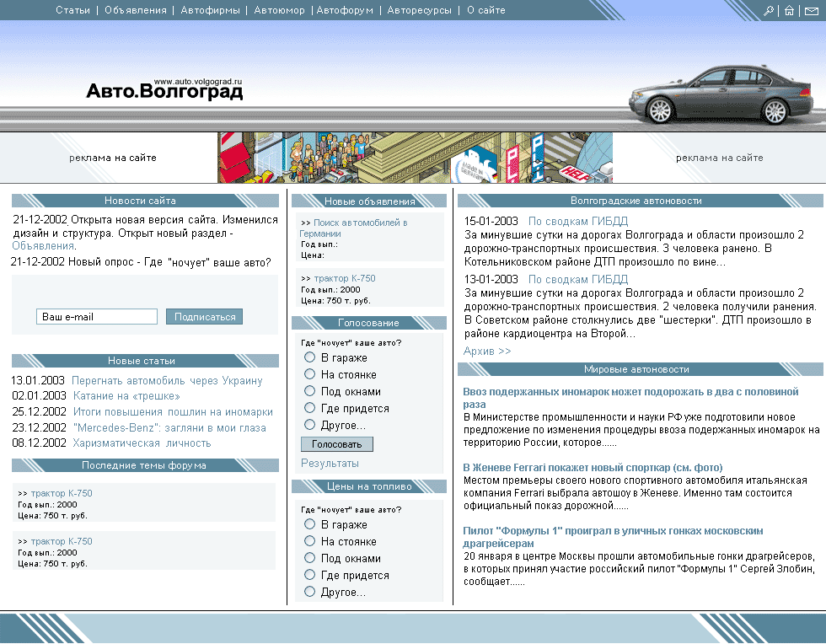This screenshot has width=826, height=644.
Task: Open 15-01-2003 По сводкам ГИБДД news link
Action: (x=578, y=222)
